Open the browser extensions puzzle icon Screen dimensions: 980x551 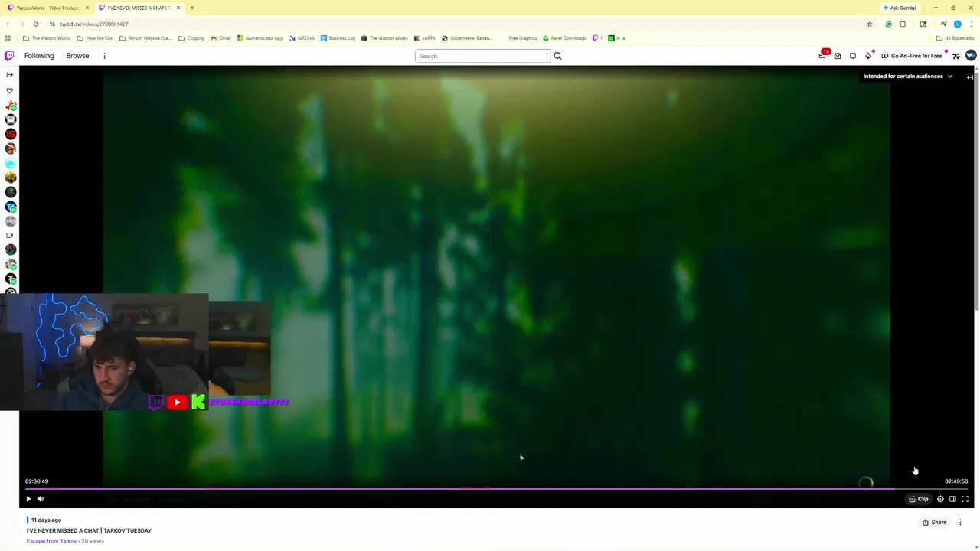click(x=903, y=24)
